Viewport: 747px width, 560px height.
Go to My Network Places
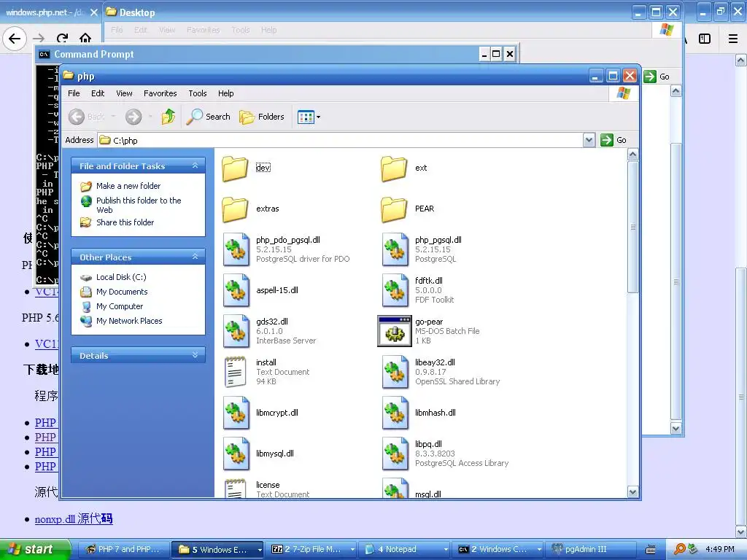(x=129, y=321)
